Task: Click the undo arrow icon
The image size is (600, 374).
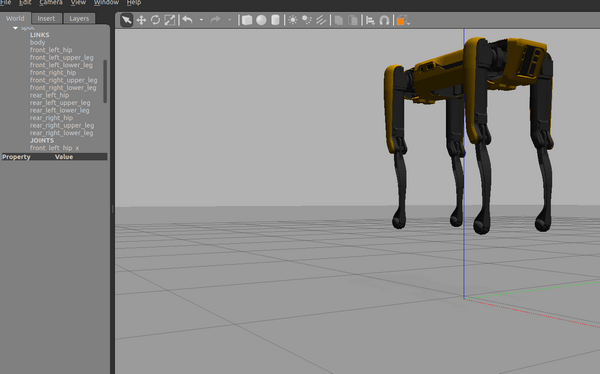Action: coord(187,20)
